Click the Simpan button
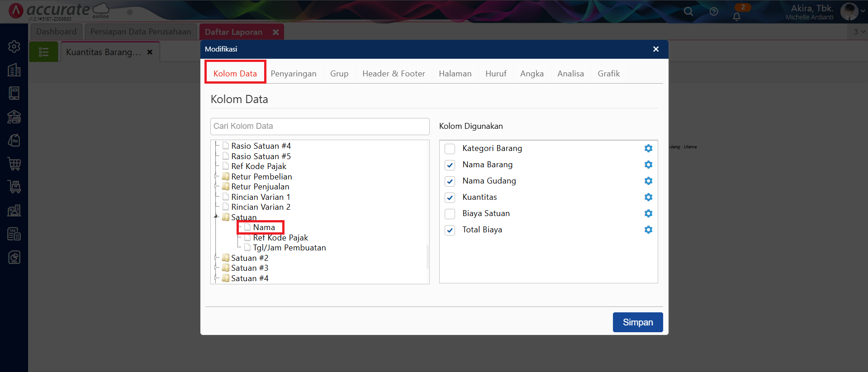 coord(637,322)
